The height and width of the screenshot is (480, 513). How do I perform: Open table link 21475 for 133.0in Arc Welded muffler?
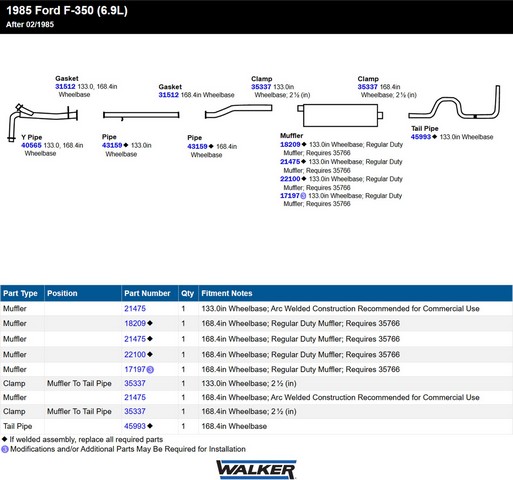tap(135, 308)
